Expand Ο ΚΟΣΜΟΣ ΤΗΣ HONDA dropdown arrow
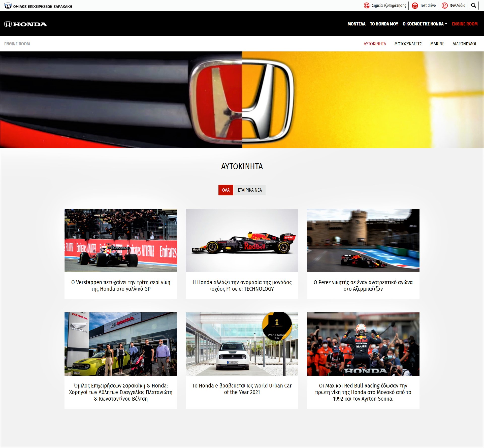The width and height of the screenshot is (484, 448). click(x=446, y=24)
